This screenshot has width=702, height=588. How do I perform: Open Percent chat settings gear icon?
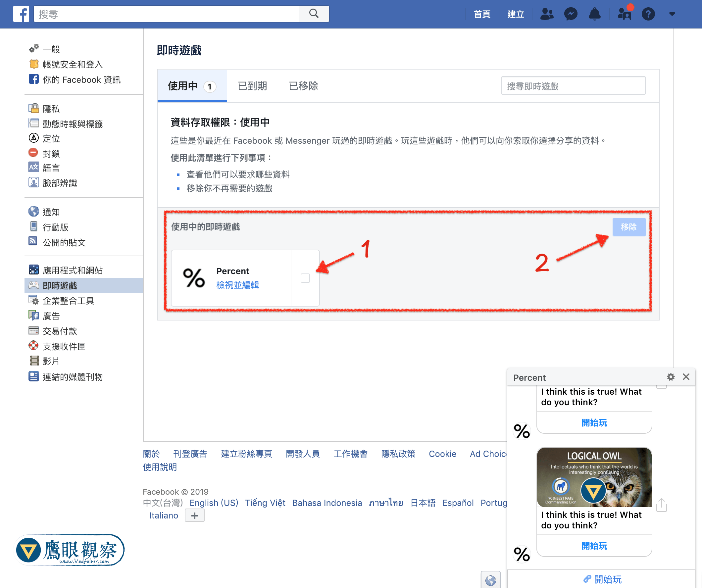pyautogui.click(x=671, y=377)
